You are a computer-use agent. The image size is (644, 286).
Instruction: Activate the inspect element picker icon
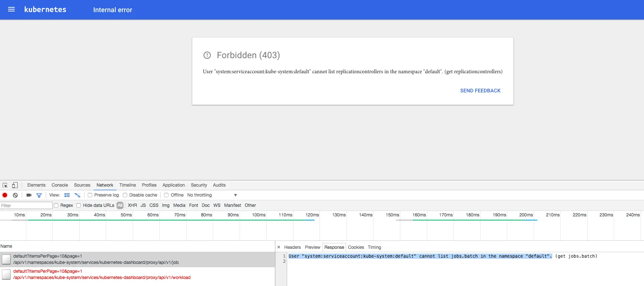click(x=5, y=185)
